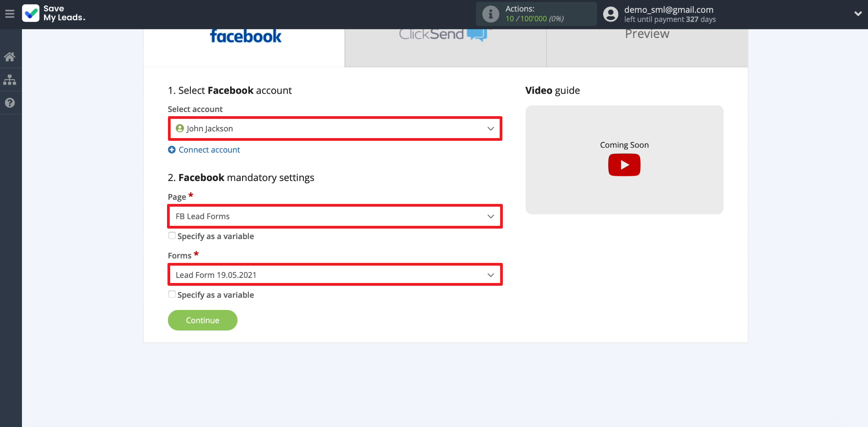The width and height of the screenshot is (868, 427).
Task: Click the user avatar icon
Action: [610, 14]
